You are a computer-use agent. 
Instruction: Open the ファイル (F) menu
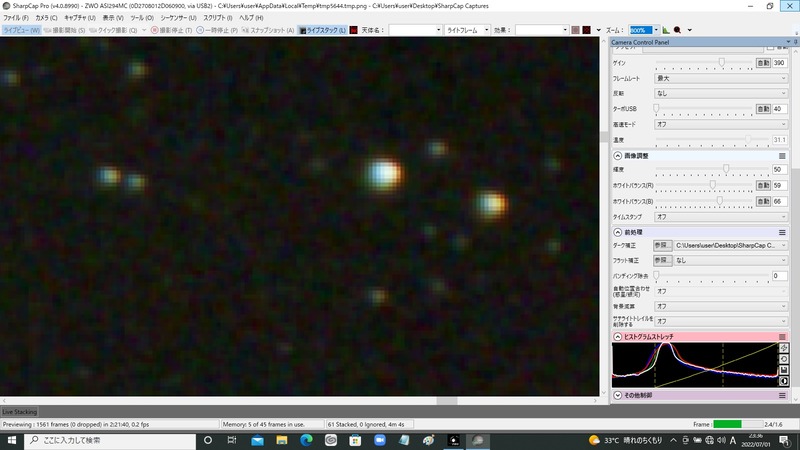coord(16,18)
